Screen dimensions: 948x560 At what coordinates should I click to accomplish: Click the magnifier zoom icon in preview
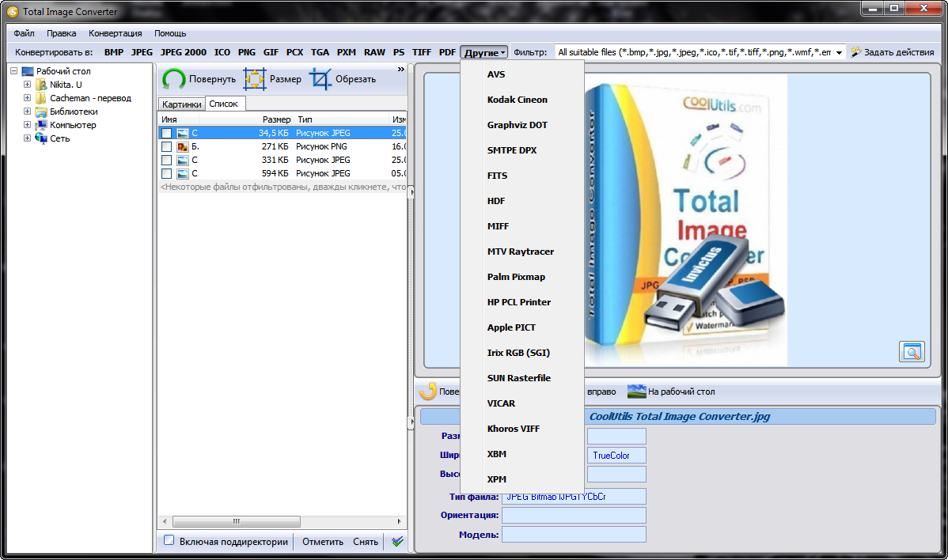tap(912, 352)
